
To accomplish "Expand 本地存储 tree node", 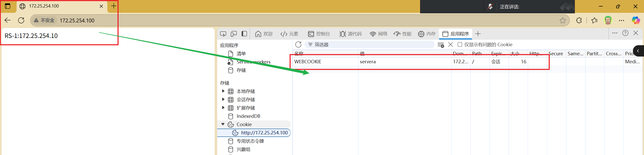I will (x=223, y=91).
